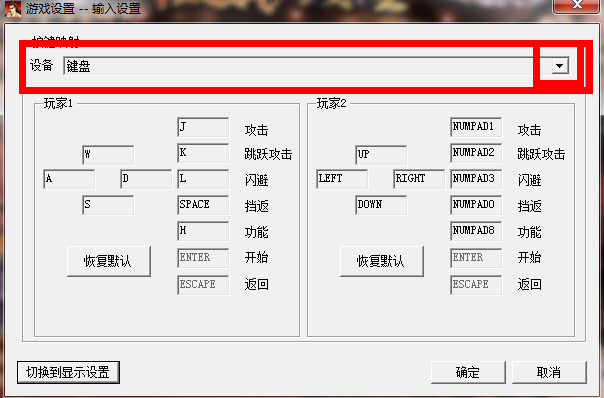Viewport: 604px width, 398px height.
Task: Click Player 2 挡返 label
Action: (529, 206)
